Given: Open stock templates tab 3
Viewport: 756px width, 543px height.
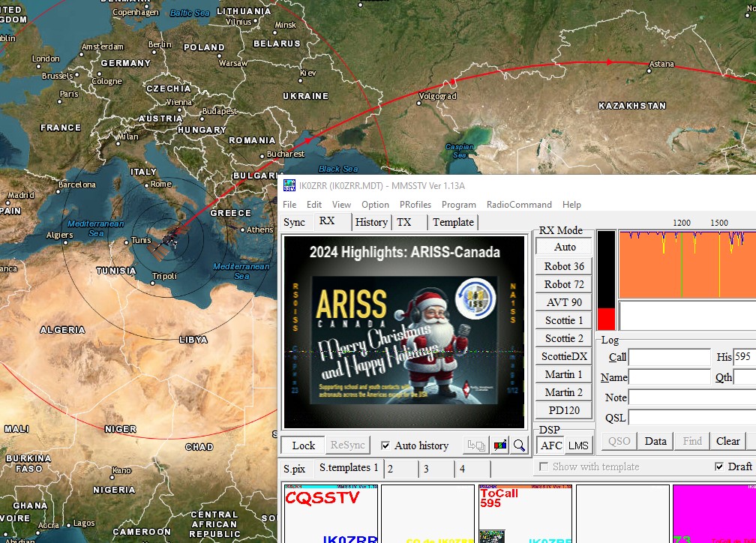Looking at the screenshot, I should click(437, 469).
